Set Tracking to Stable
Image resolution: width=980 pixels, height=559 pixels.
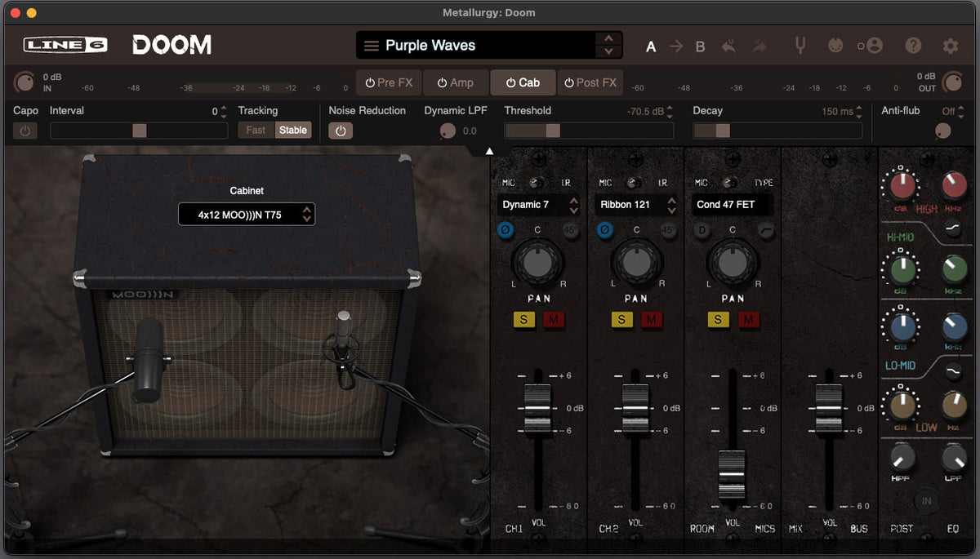tap(293, 130)
